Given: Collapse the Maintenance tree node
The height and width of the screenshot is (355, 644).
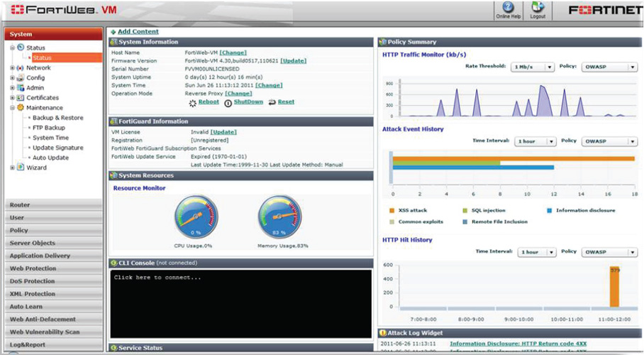Looking at the screenshot, I should click(12, 108).
